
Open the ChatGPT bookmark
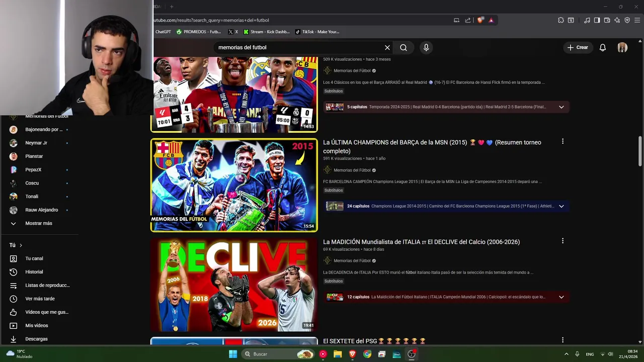coord(163,32)
